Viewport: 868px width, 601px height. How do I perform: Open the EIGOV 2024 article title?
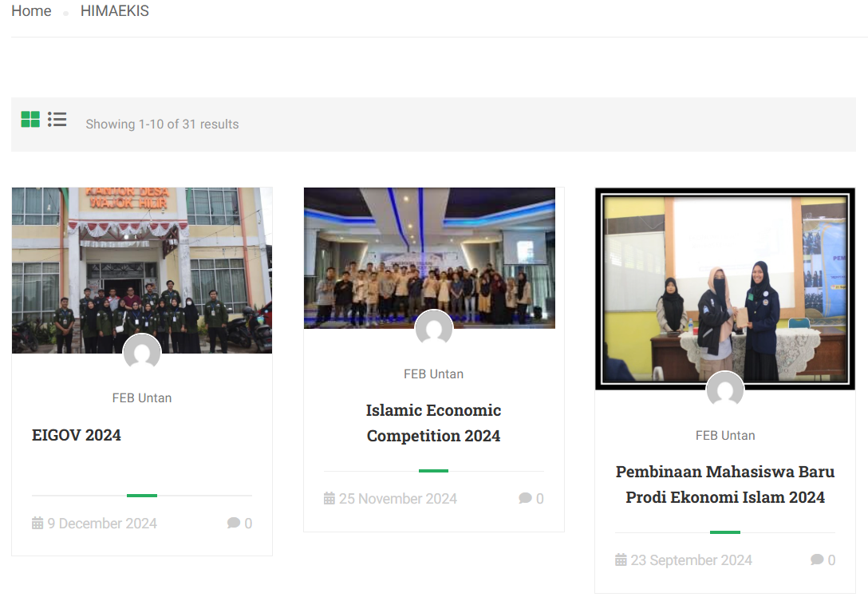(x=77, y=435)
